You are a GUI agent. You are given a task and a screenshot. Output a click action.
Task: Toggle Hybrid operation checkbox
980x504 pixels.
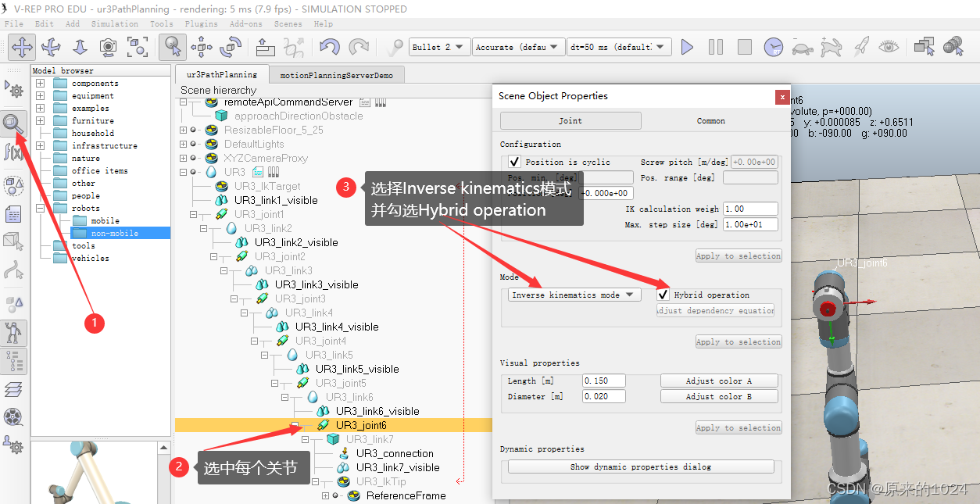pos(663,295)
